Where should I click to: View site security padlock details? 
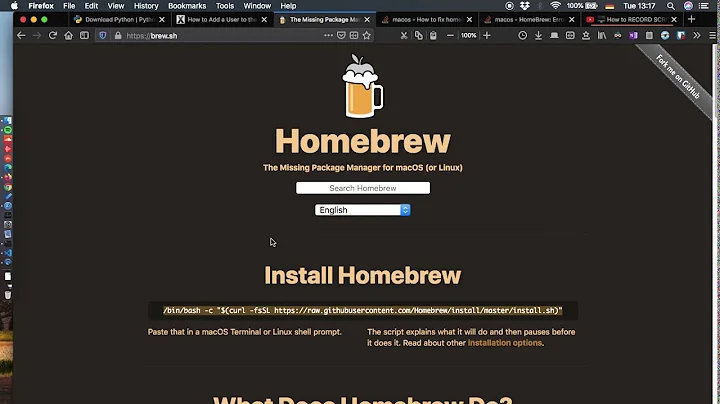point(118,35)
